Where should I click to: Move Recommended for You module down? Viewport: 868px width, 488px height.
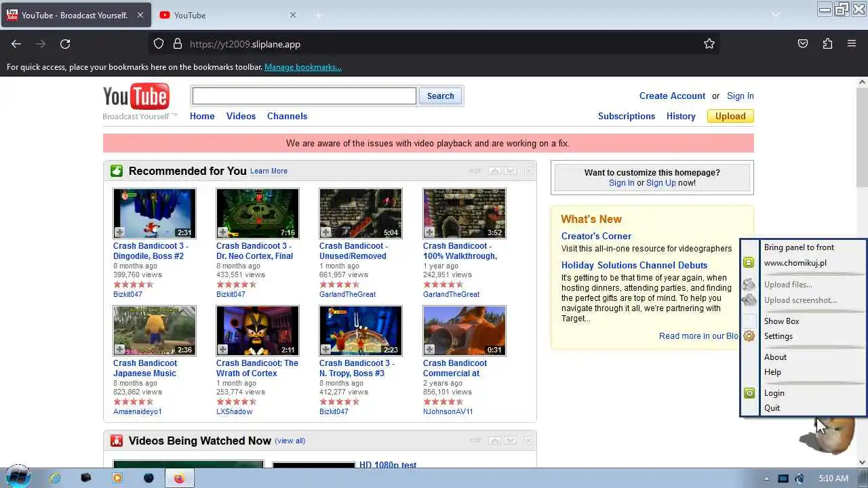coord(511,171)
